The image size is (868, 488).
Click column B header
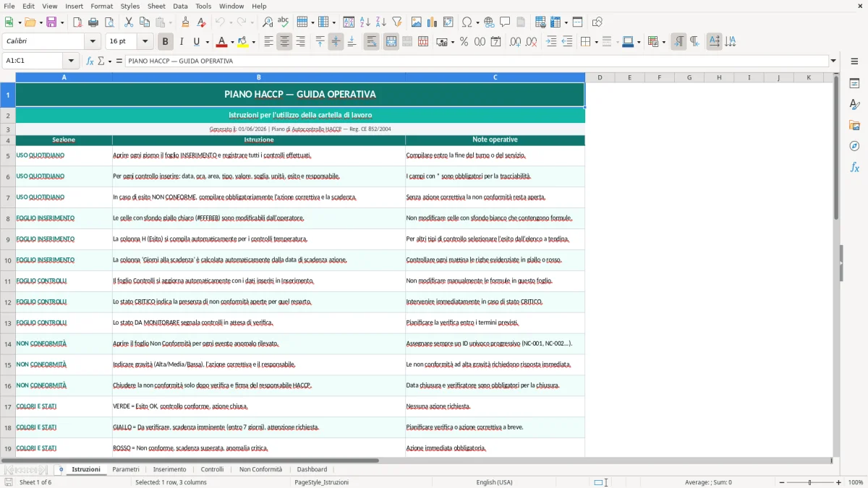click(x=259, y=77)
